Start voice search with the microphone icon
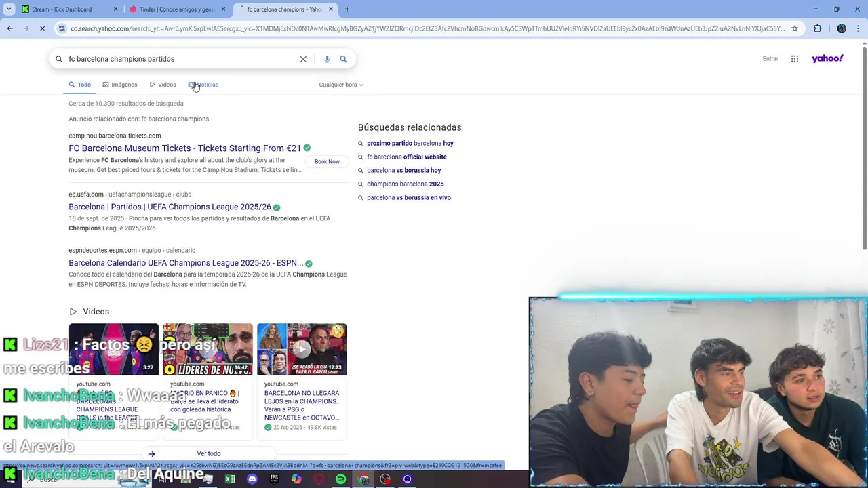 pos(327,59)
